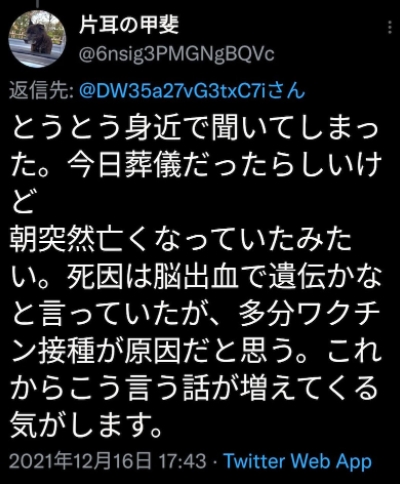Click the line starting 朝突然亡くなって
Viewport: 400px width, 484px height.
[182, 240]
